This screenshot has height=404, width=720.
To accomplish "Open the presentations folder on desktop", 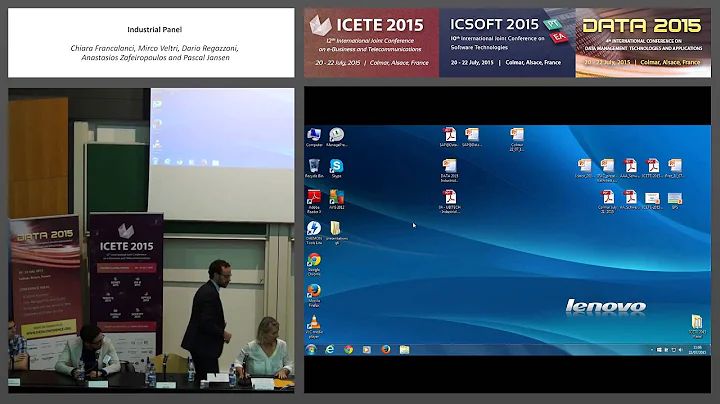I will click(x=337, y=233).
